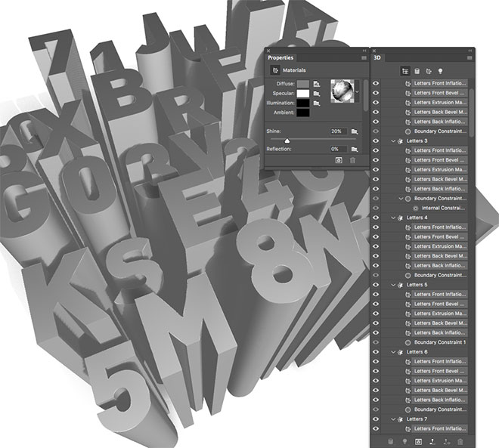The height and width of the screenshot is (448, 499).
Task: Click render icon at bottom of 3D panel
Action: pyautogui.click(x=417, y=440)
